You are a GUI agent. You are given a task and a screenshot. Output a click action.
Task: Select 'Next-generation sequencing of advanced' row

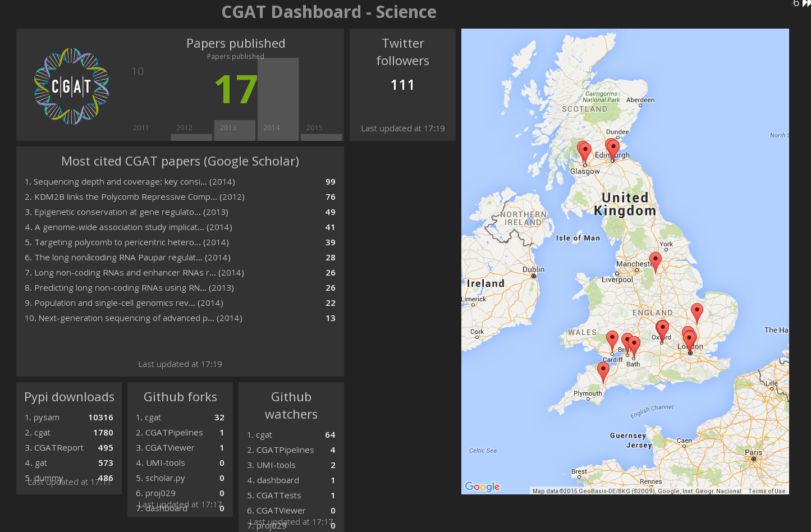click(180, 318)
